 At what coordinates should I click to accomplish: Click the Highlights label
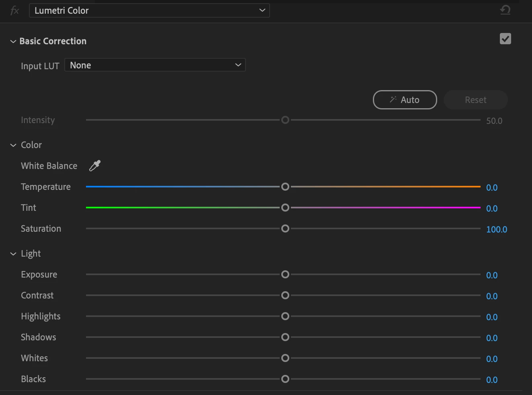click(41, 317)
